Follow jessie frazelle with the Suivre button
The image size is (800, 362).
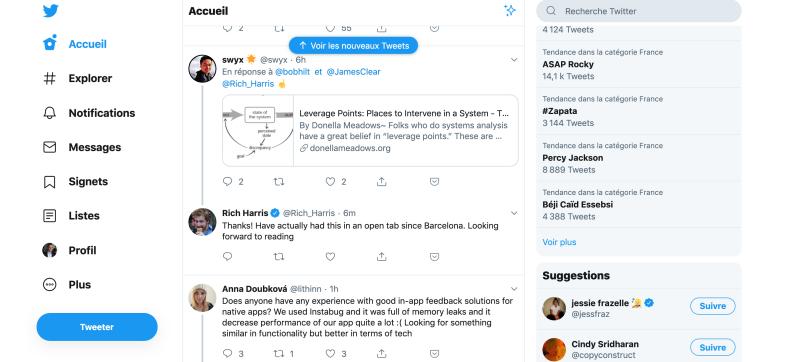[x=713, y=306]
